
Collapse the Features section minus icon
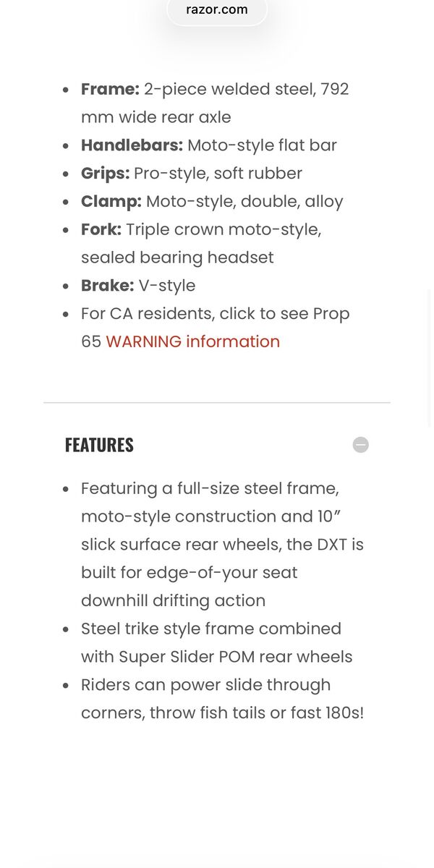click(360, 445)
